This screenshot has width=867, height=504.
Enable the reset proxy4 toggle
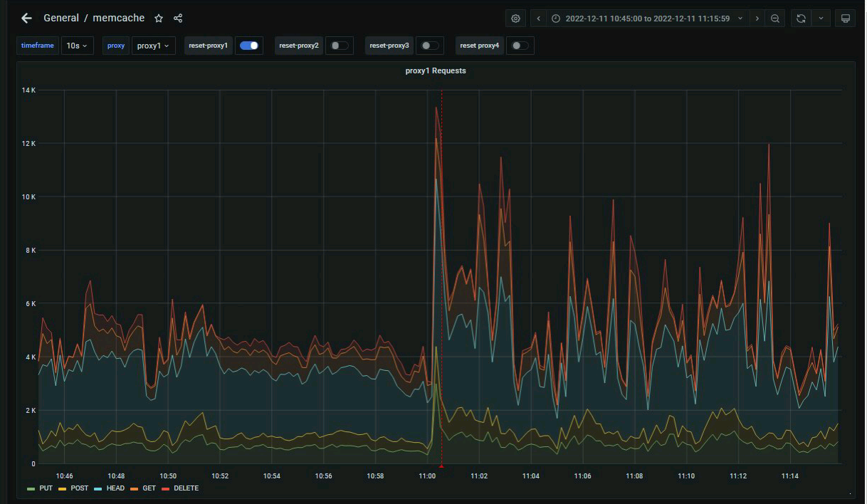(520, 46)
